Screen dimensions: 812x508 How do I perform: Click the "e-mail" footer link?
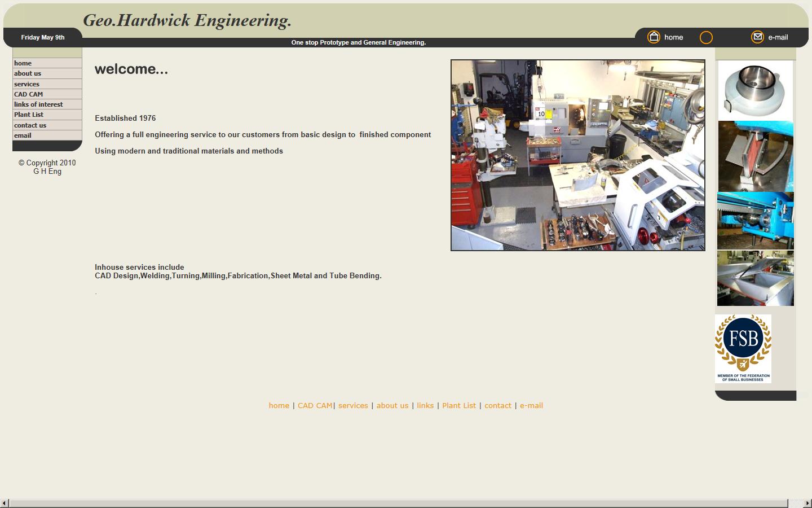(x=531, y=405)
